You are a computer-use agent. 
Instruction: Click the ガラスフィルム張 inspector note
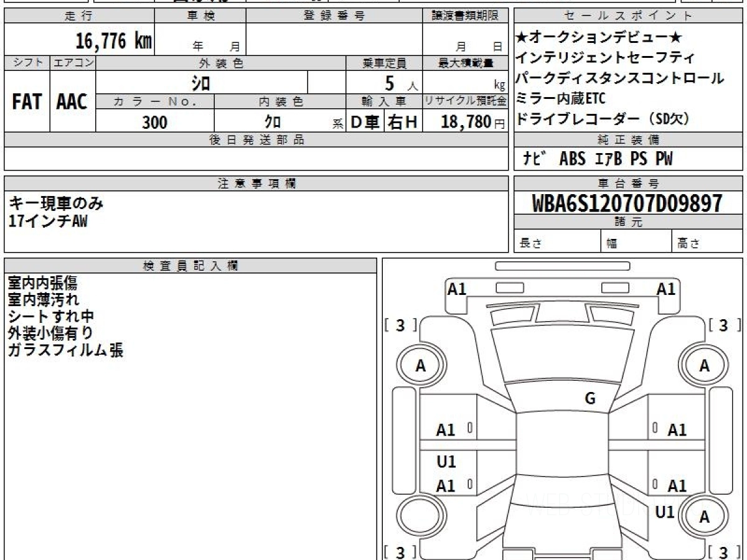65,350
